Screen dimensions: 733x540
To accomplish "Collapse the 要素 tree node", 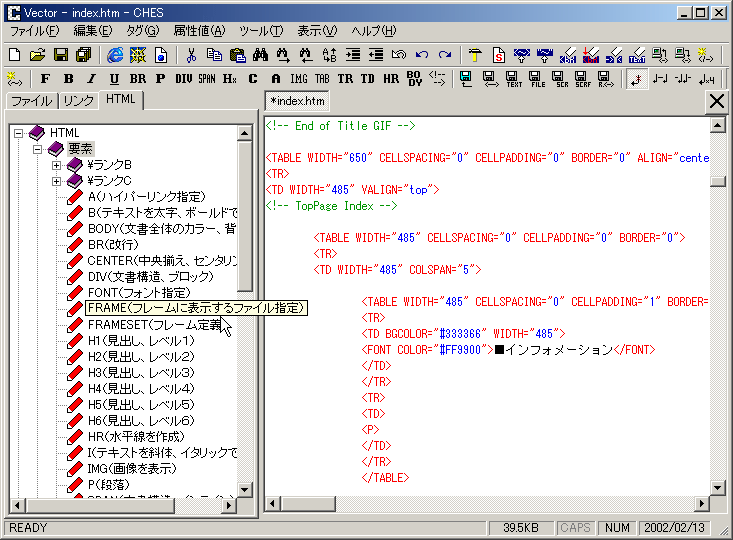I will (x=38, y=150).
